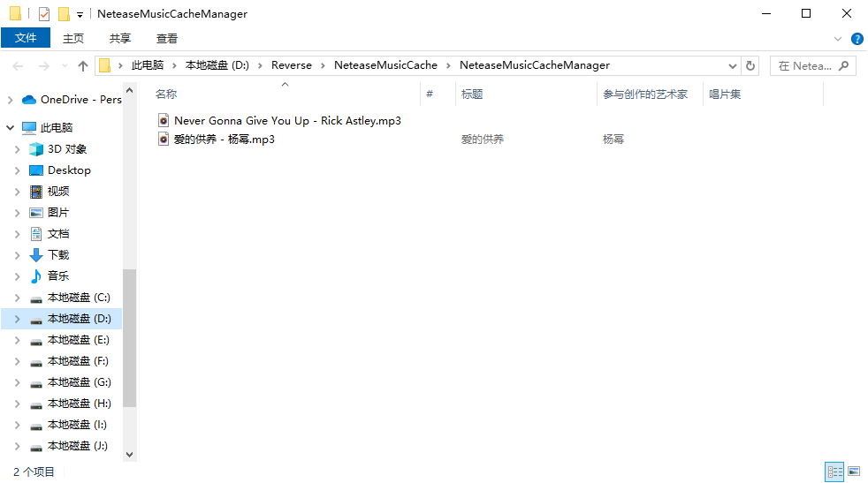Open Desktop in the sidebar
Viewport: 868px width, 483px height.
tap(69, 170)
